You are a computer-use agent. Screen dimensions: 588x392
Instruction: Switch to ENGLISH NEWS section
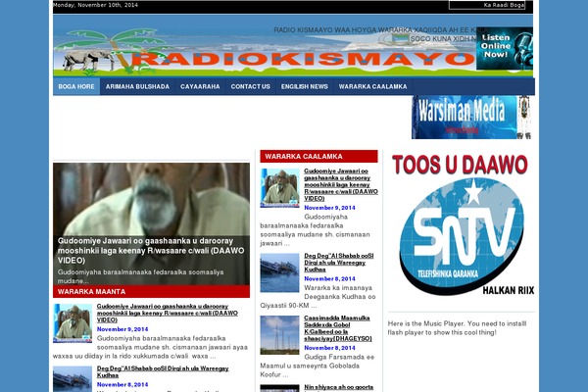coord(305,86)
